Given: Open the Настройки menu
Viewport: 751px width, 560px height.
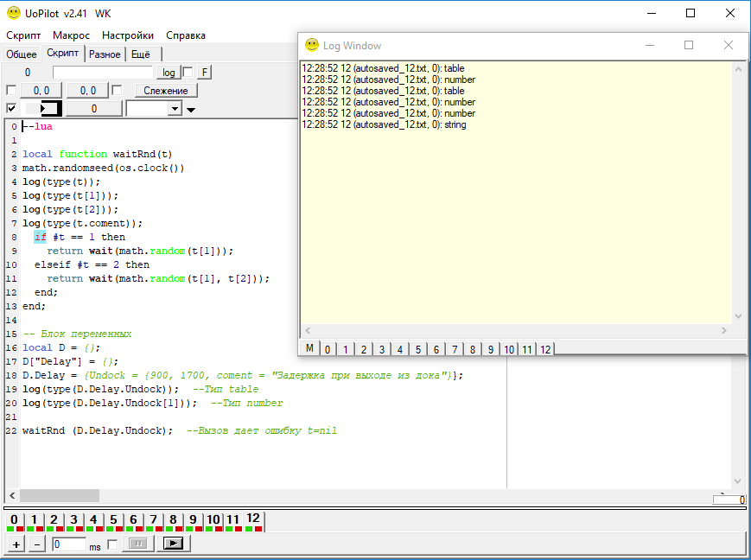Looking at the screenshot, I should pyautogui.click(x=128, y=35).
